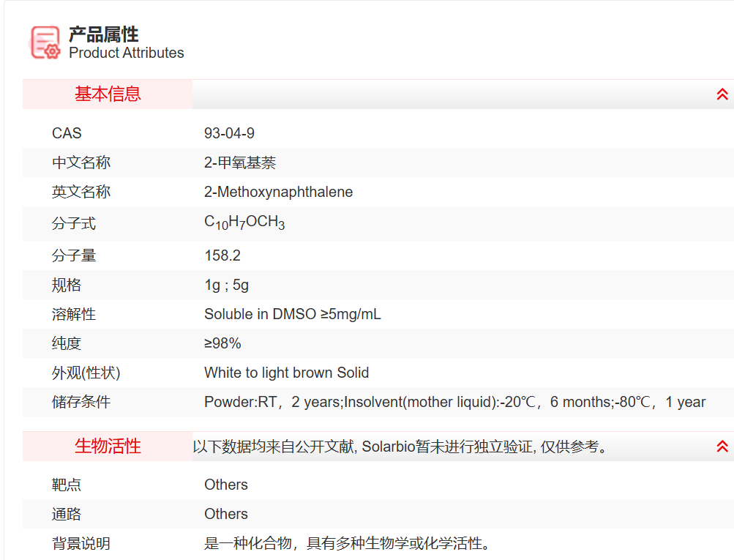Viewport: 734px width, 560px height.
Task: Click the 生物活性 section header
Action: [x=108, y=447]
